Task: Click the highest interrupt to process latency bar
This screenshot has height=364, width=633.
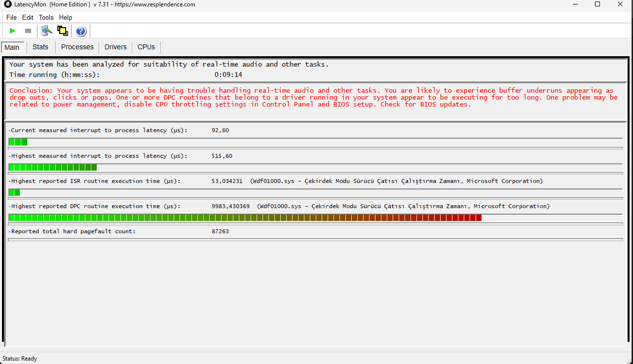Action: (315, 167)
